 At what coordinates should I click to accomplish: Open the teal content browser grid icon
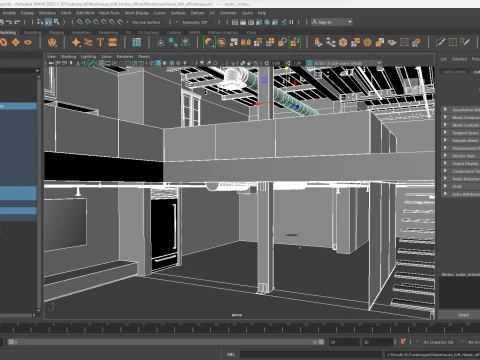(x=136, y=42)
